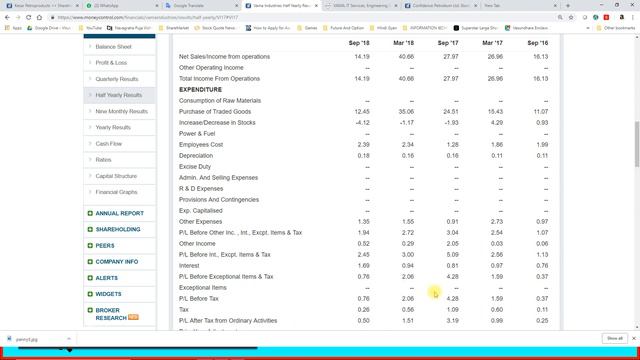
Task: Reload the page with the refresh icon
Action: tap(29, 18)
